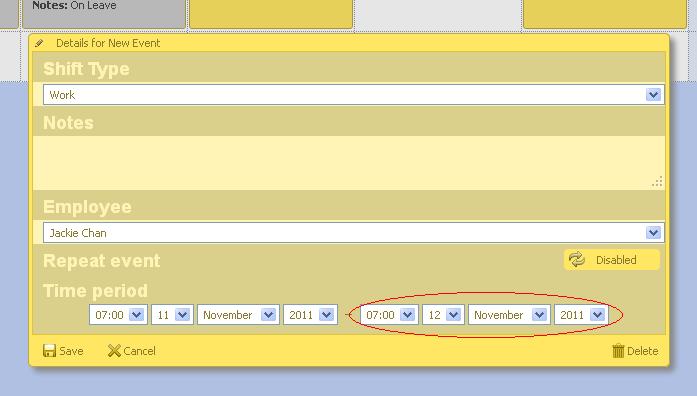The height and width of the screenshot is (396, 697).
Task: Click the 'Employee' heading
Action: [x=87, y=207]
